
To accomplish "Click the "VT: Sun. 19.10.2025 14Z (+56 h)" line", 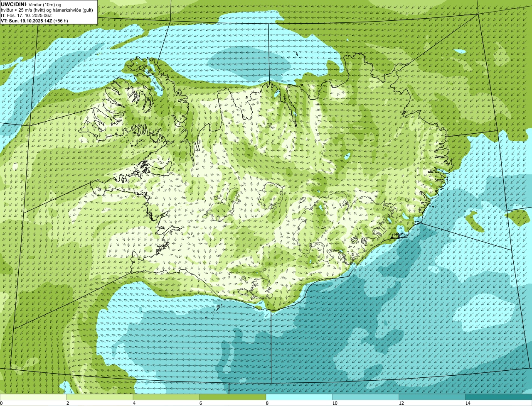I will (34, 21).
